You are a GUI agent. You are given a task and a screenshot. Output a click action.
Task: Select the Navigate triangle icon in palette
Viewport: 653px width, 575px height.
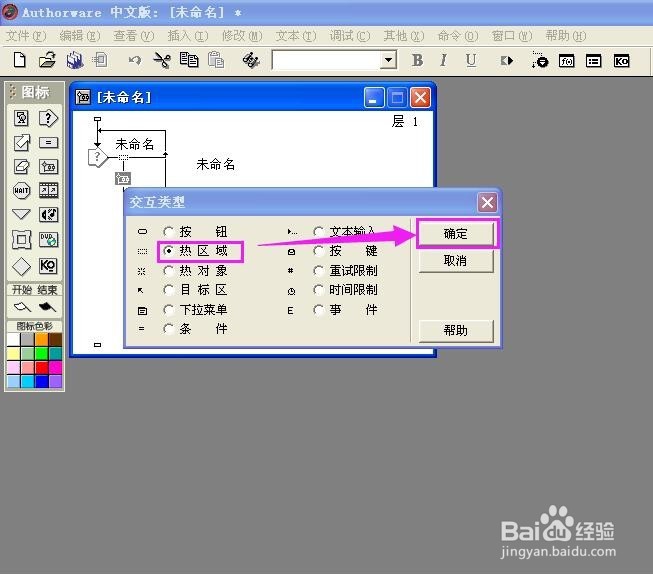click(21, 214)
